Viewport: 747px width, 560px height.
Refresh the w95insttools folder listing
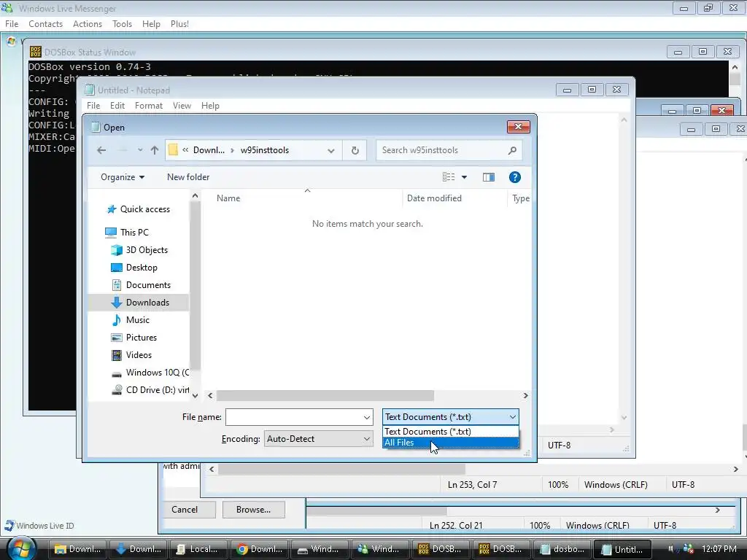coord(355,150)
